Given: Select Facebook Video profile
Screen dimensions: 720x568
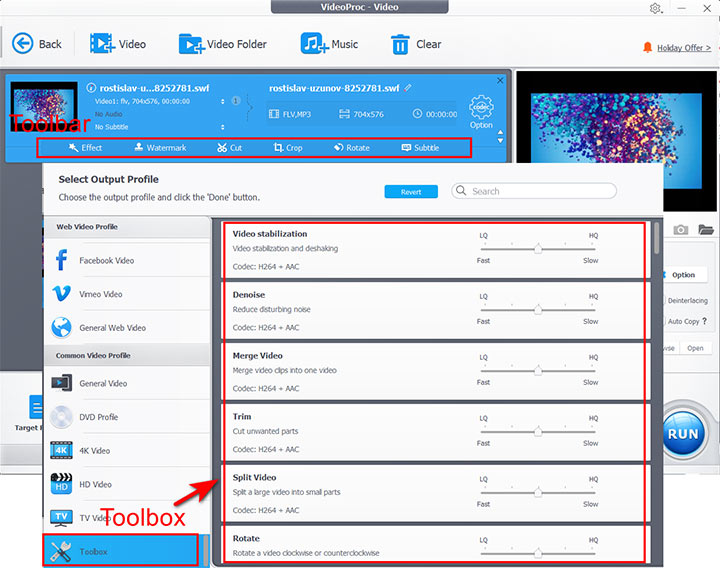Looking at the screenshot, I should pos(127,260).
